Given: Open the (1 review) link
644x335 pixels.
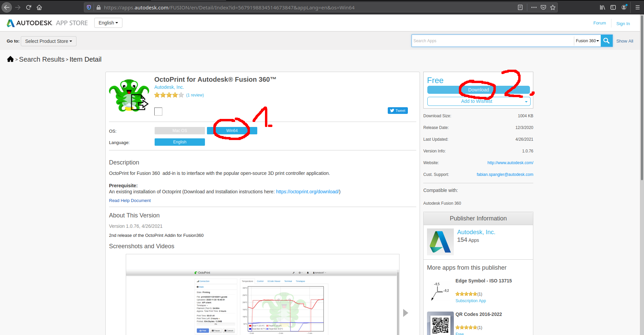Looking at the screenshot, I should (195, 95).
